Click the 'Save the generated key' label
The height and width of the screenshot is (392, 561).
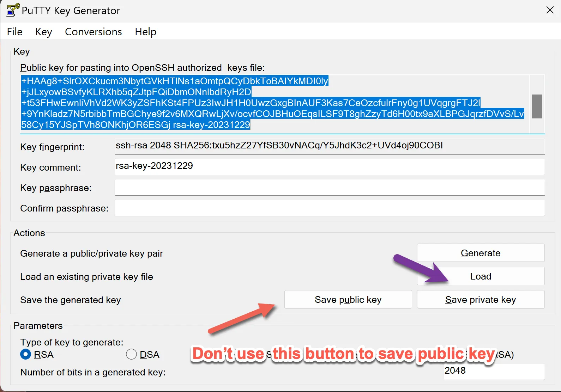(71, 300)
